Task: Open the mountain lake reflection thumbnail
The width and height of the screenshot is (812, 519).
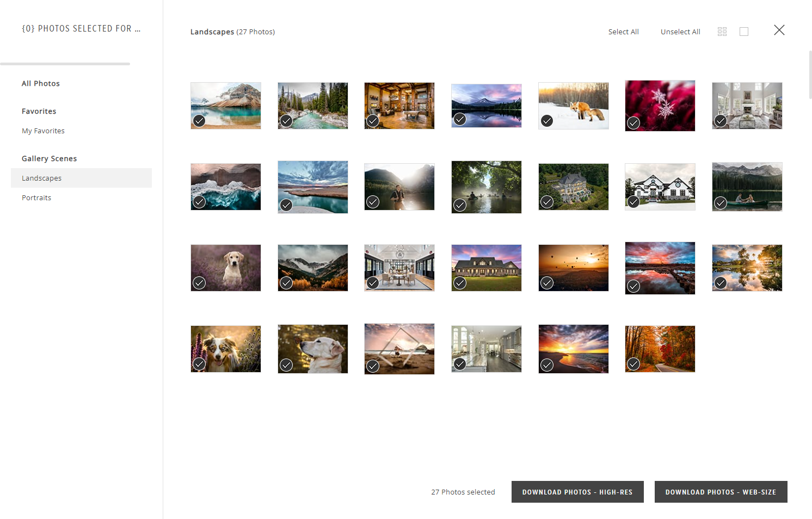Action: tap(487, 106)
